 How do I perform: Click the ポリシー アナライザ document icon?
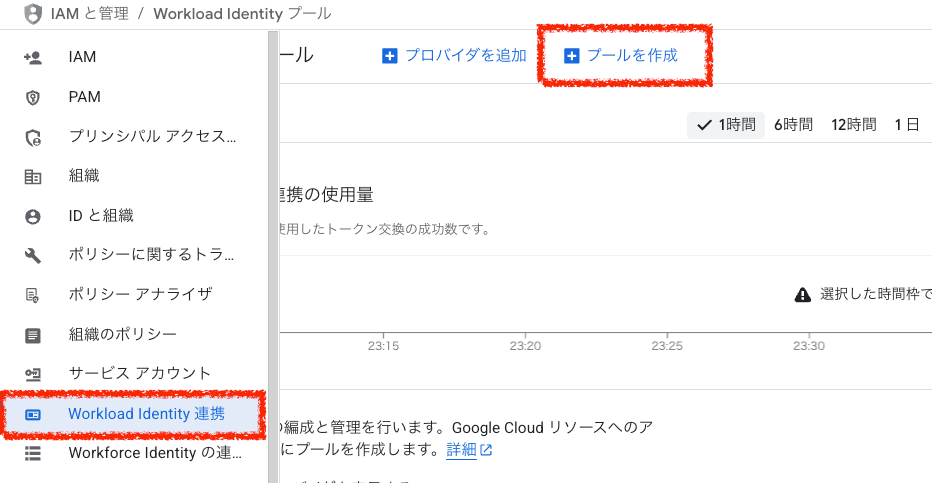(33, 295)
